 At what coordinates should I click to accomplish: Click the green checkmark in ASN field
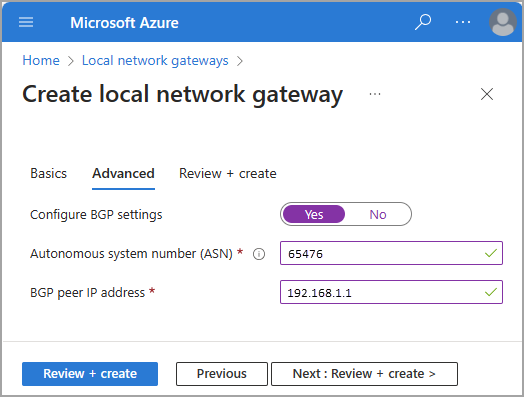coord(491,253)
